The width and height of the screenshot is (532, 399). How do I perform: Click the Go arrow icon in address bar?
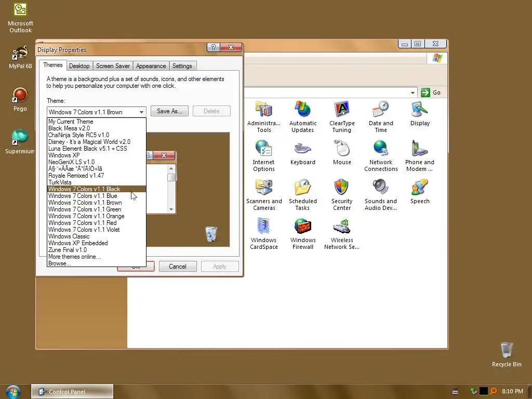(x=425, y=92)
